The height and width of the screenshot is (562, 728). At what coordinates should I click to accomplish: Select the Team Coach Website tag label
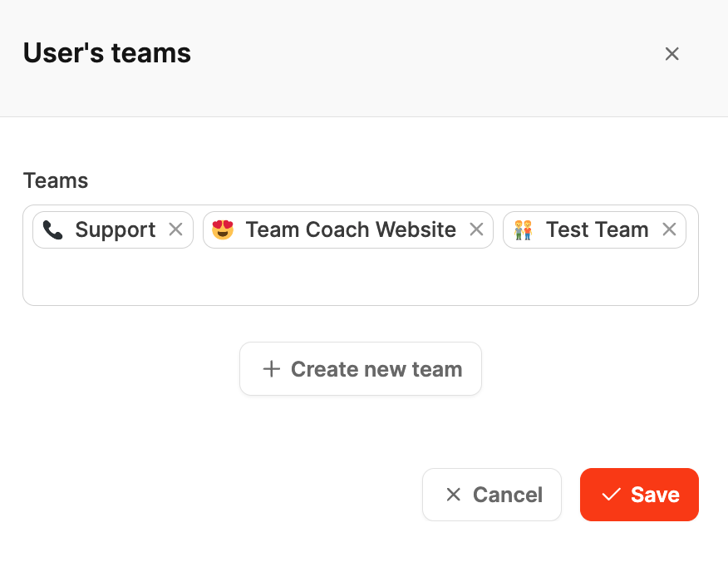tap(351, 229)
